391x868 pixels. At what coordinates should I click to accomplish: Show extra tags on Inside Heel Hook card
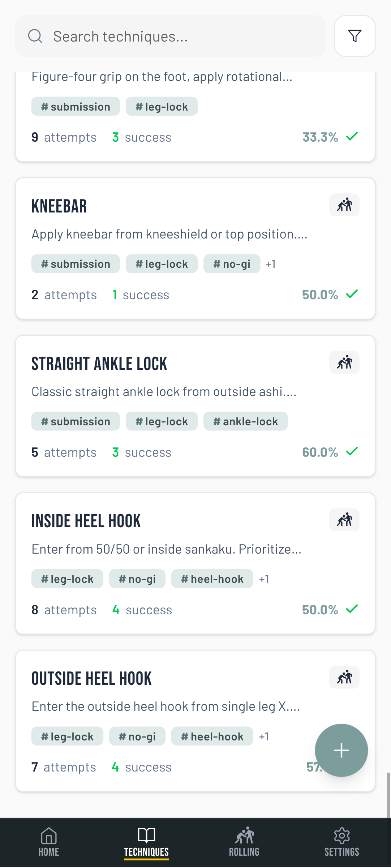[263, 579]
